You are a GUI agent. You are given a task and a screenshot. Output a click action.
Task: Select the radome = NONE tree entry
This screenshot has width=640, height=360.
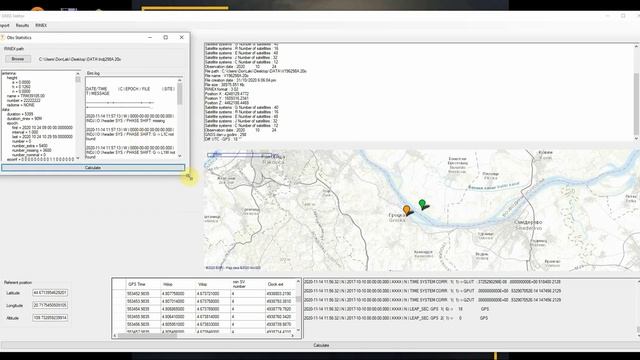[21, 105]
